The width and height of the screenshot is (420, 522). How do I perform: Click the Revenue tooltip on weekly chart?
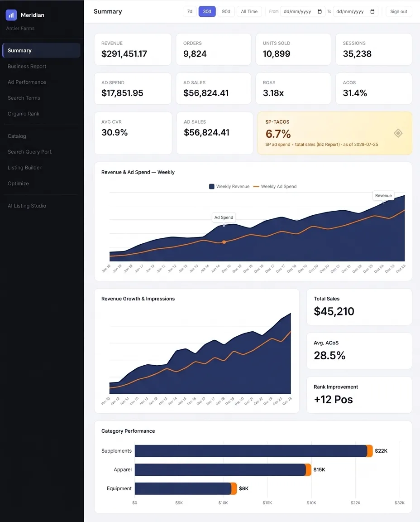(383, 195)
